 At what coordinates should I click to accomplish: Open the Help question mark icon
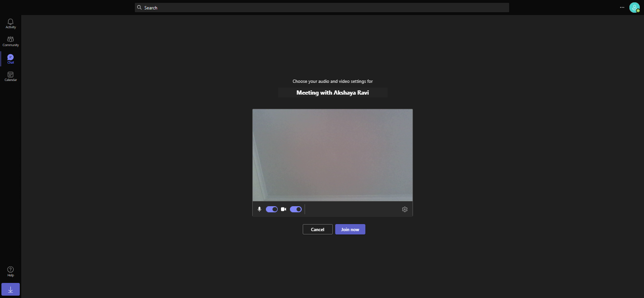coord(10,269)
